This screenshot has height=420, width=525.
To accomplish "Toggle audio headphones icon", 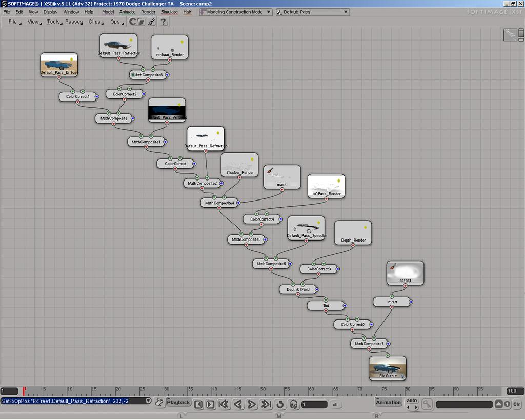I will [x=294, y=404].
